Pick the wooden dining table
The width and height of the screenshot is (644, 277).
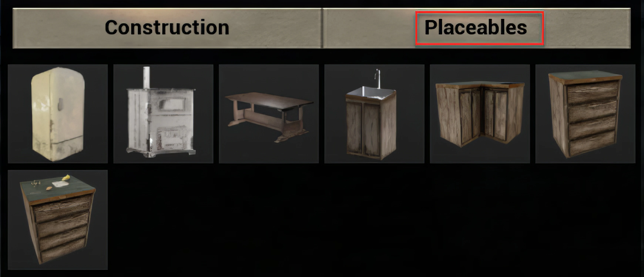(x=269, y=114)
